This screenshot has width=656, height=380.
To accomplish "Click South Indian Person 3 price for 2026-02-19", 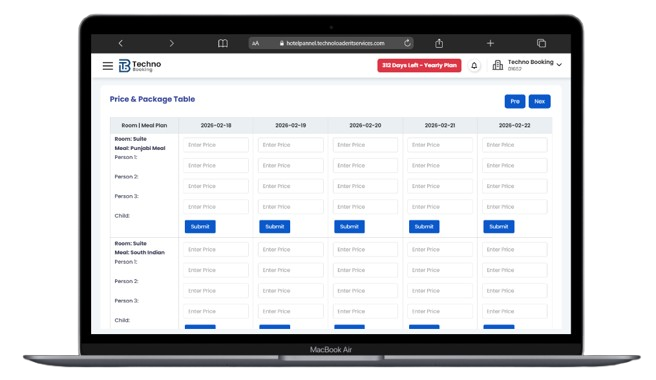I will [291, 291].
